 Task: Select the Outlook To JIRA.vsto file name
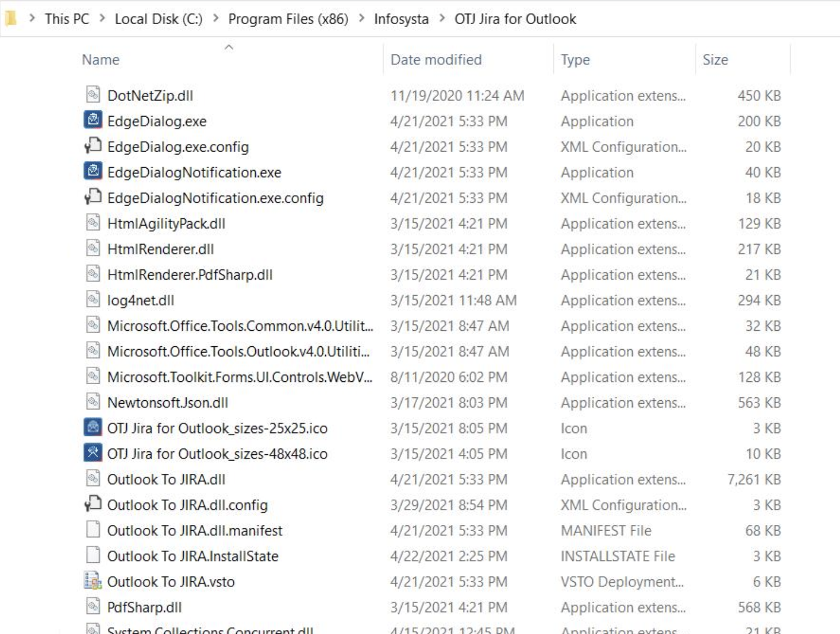point(171,582)
